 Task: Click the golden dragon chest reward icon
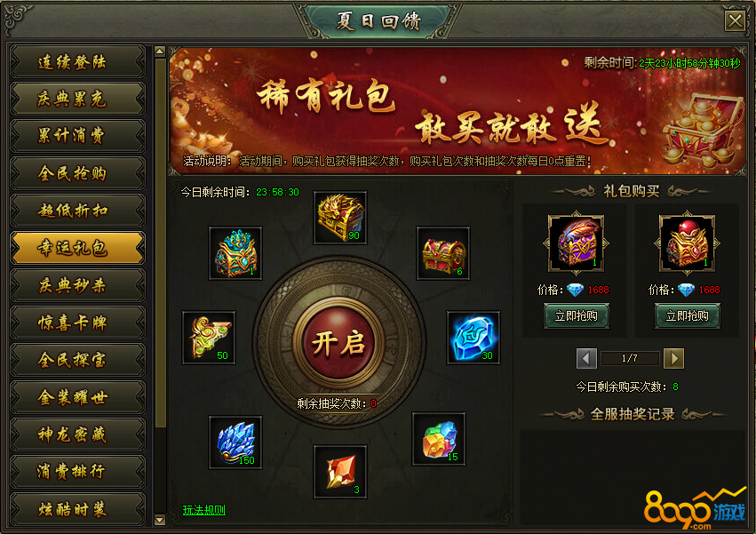[340, 218]
